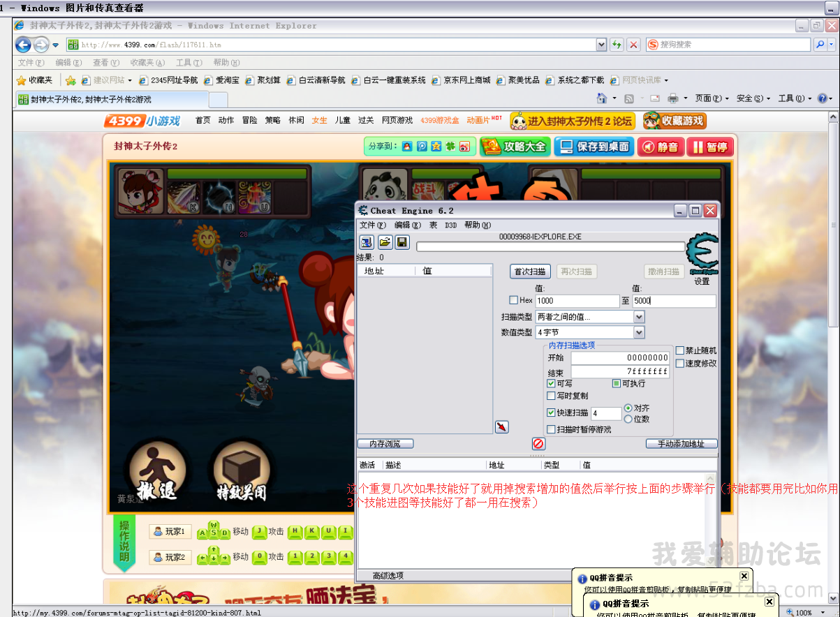Enable the 写时复制 checkbox
The width and height of the screenshot is (840, 617).
pos(552,396)
